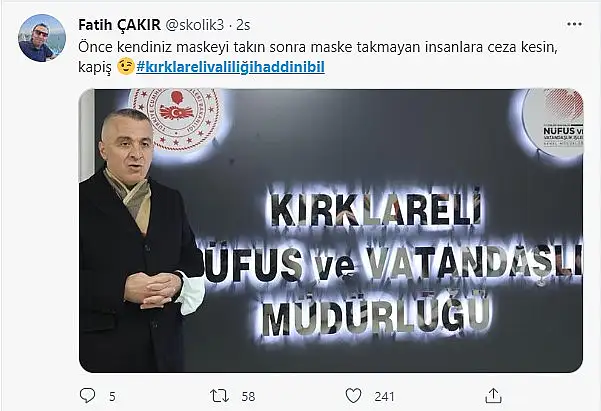Viewport: 601px width, 411px height.
Task: Click the retweet count 58
Action: pos(248,396)
